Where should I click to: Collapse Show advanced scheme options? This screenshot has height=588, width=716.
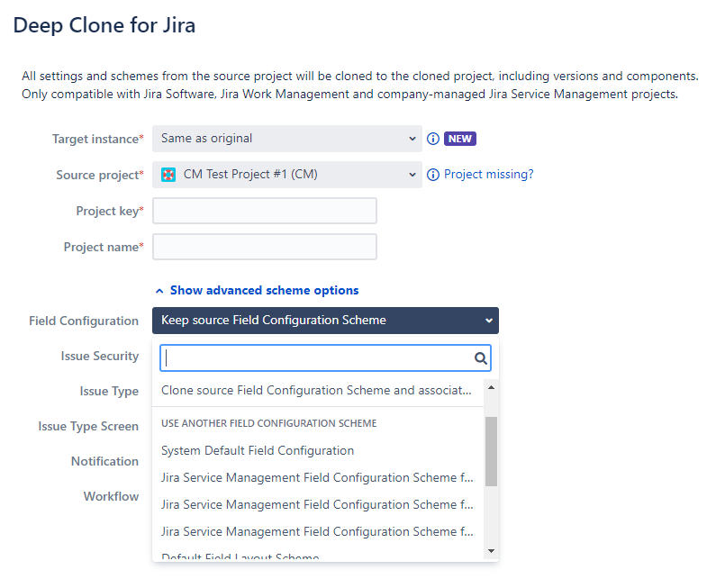[257, 290]
